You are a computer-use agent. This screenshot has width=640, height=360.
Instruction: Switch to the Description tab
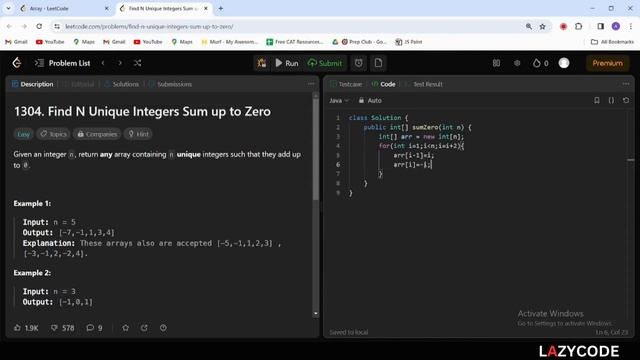coord(33,84)
